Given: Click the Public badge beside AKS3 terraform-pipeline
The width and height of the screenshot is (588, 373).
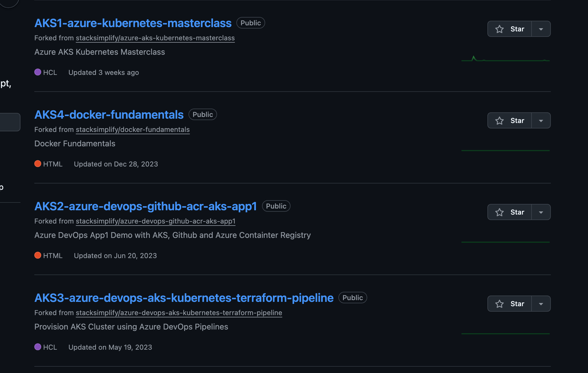Looking at the screenshot, I should coord(353,298).
